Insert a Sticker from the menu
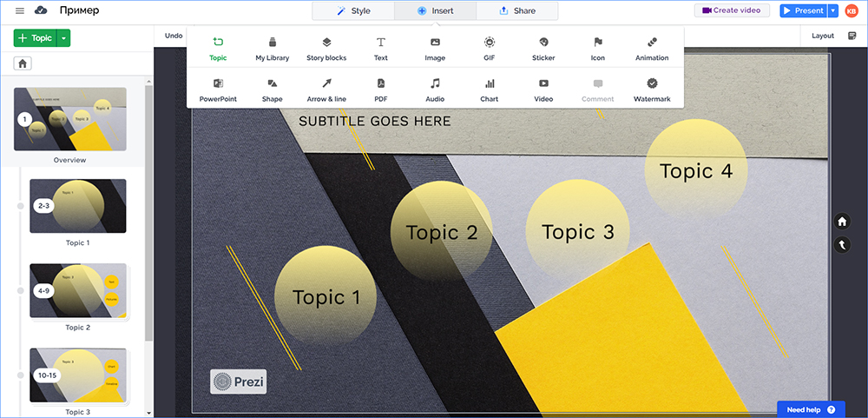Image resolution: width=868 pixels, height=418 pixels. [x=543, y=48]
